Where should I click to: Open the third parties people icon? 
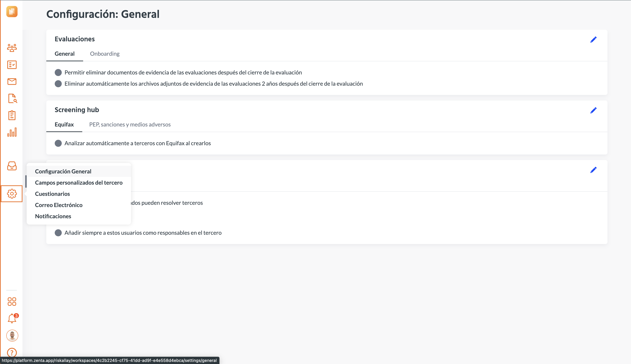(12, 48)
